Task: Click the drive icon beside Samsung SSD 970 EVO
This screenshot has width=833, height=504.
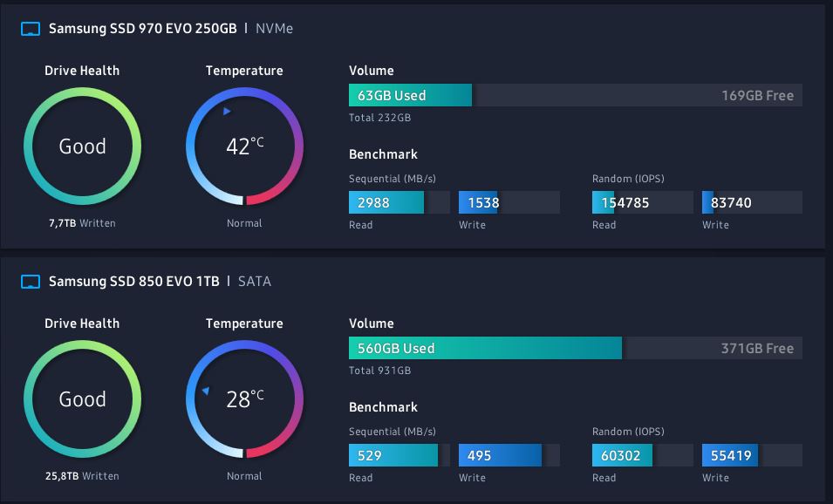Action: [31, 29]
